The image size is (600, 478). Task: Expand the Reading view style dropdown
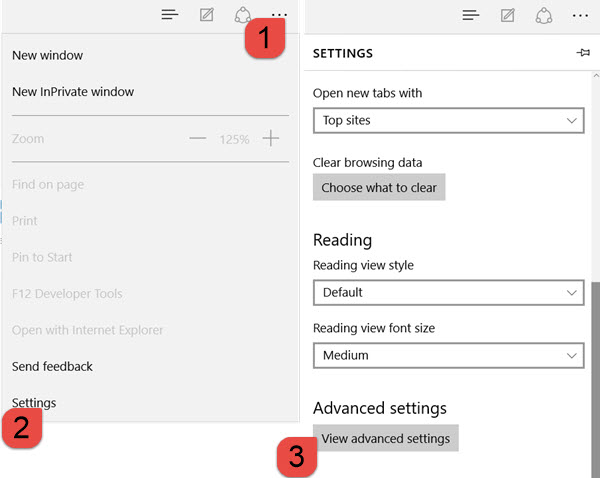point(448,292)
